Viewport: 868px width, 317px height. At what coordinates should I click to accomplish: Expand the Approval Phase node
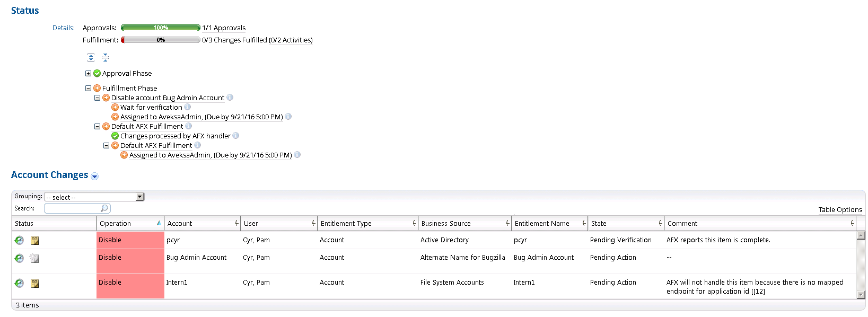[88, 74]
